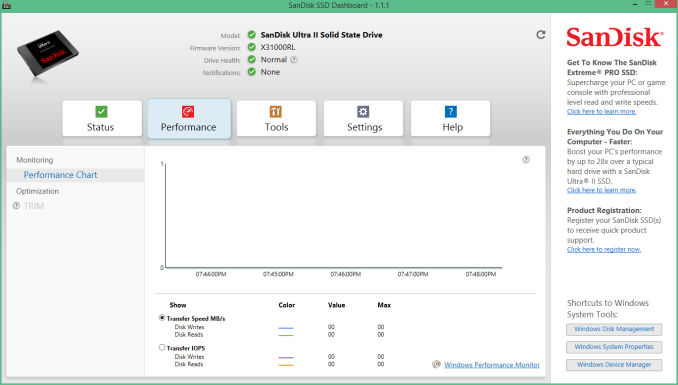Close the SanDisk Dashboard window

click(666, 4)
